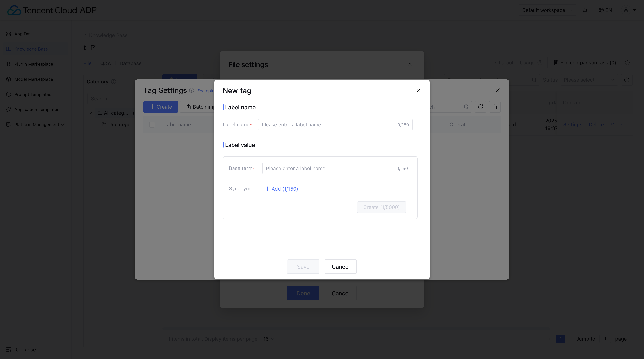Open Tag Settings help question icon
Screen dimensions: 644x359
(x=192, y=90)
